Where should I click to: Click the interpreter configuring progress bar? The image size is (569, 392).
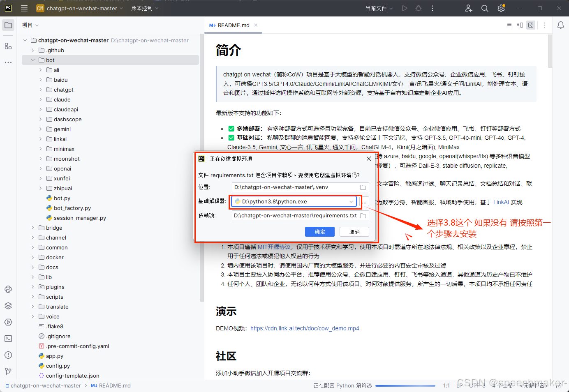click(x=405, y=386)
